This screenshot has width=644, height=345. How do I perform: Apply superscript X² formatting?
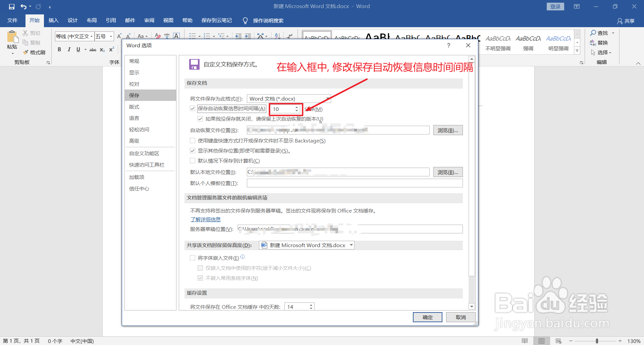pos(112,50)
